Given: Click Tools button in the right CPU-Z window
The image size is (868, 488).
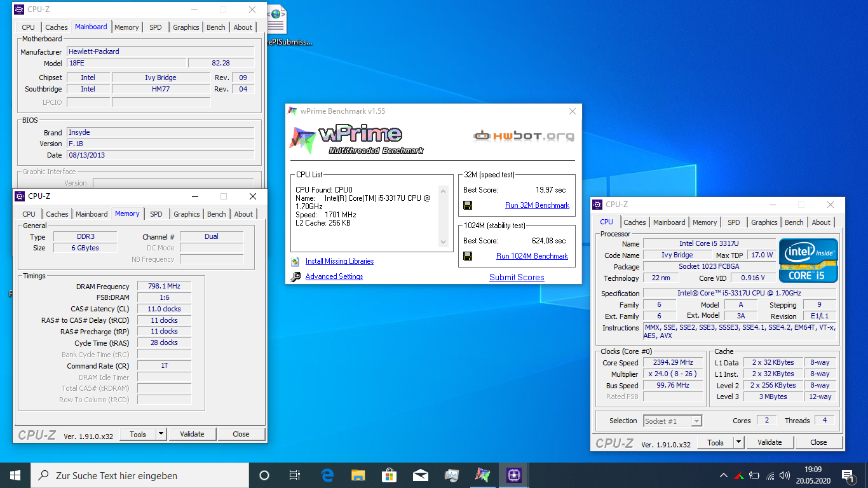Looking at the screenshot, I should pyautogui.click(x=715, y=443).
